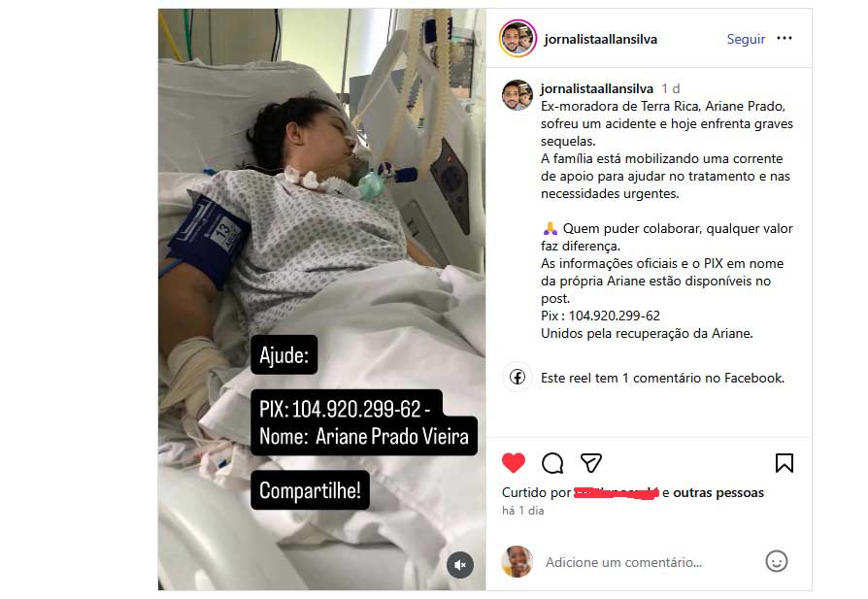This screenshot has width=868, height=599.
Task: Open emoji picker smiley icon
Action: [776, 561]
